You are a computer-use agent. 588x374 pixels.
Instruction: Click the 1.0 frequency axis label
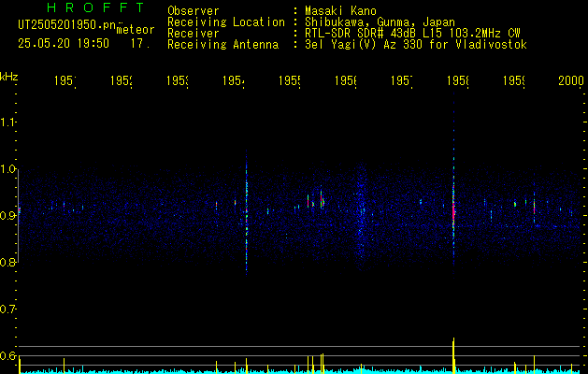point(7,169)
